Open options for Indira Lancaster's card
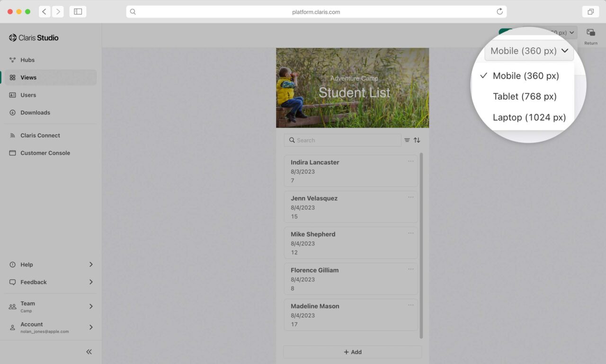Viewport: 606px width, 364px height. (x=410, y=161)
